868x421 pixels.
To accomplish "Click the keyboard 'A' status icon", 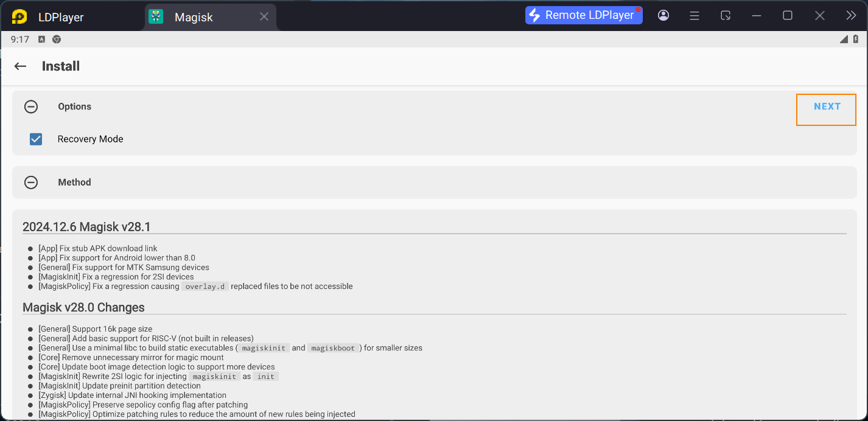I will pyautogui.click(x=42, y=39).
